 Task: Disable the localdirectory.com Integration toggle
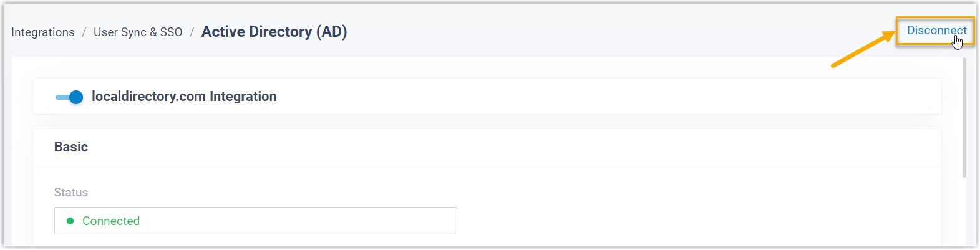pyautogui.click(x=69, y=97)
